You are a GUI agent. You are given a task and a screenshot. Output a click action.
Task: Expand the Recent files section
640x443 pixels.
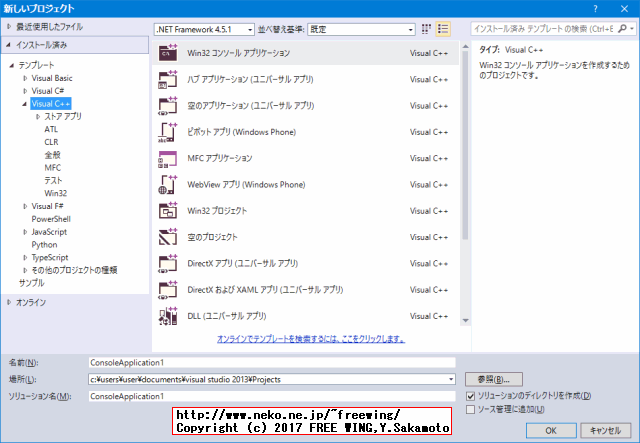tap(9, 27)
